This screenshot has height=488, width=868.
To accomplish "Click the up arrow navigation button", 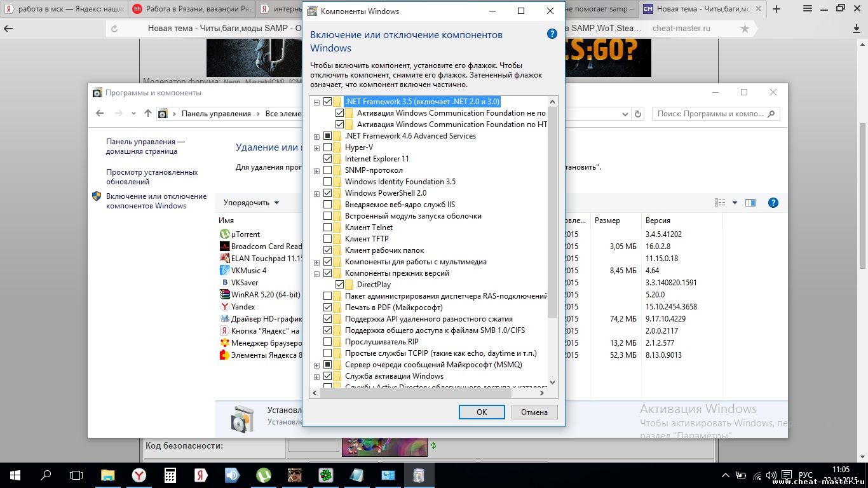I will 148,114.
